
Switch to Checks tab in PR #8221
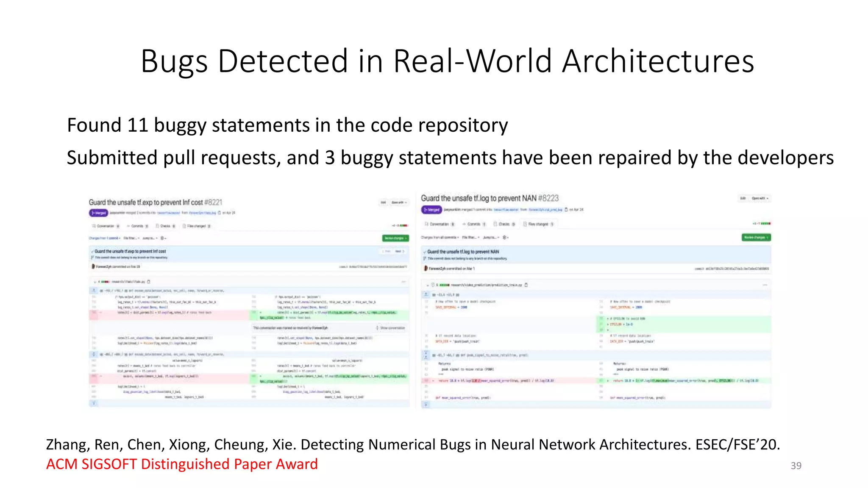tap(165, 226)
